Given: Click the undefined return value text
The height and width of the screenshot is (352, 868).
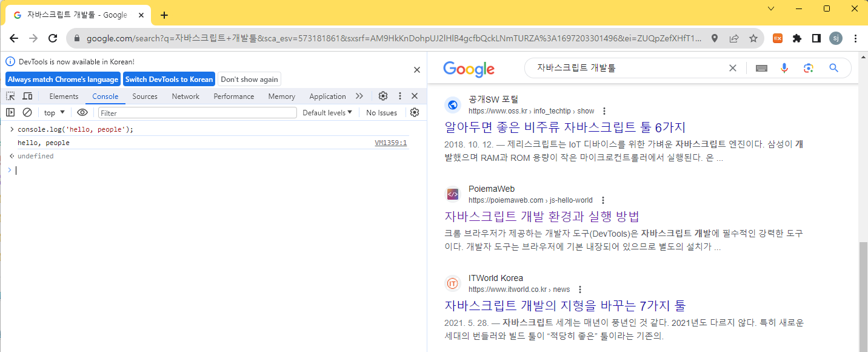Looking at the screenshot, I should coord(36,157).
